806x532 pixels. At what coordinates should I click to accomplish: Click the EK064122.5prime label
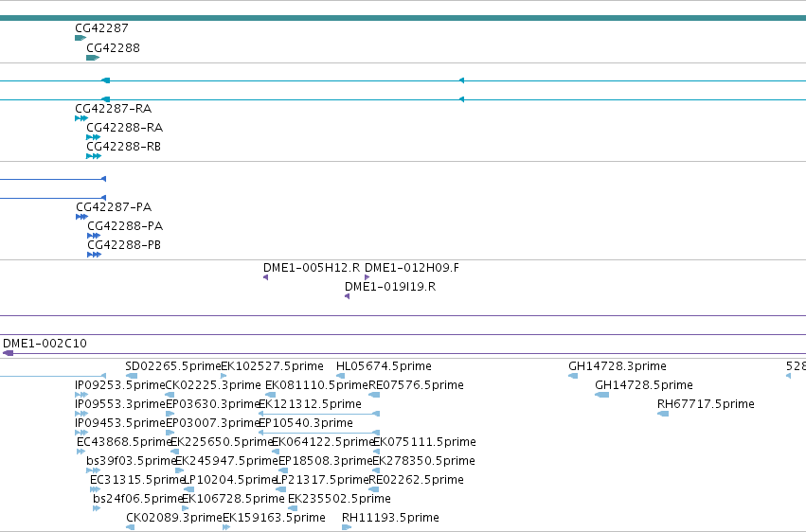(323, 442)
